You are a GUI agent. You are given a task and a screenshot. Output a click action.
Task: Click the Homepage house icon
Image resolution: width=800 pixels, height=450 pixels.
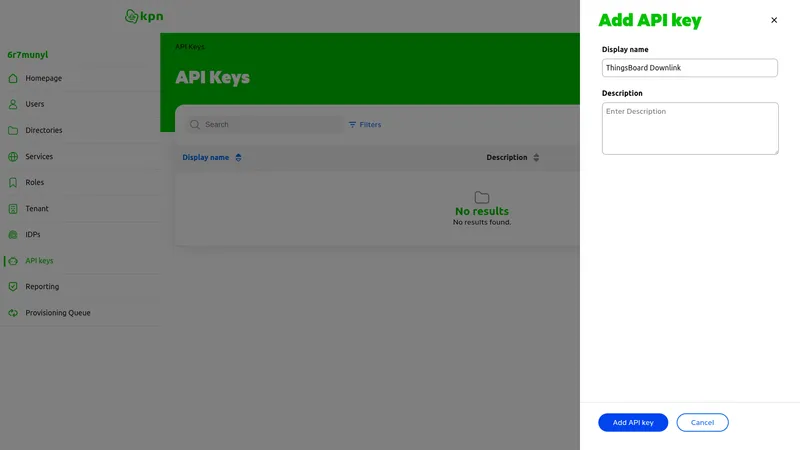13,78
